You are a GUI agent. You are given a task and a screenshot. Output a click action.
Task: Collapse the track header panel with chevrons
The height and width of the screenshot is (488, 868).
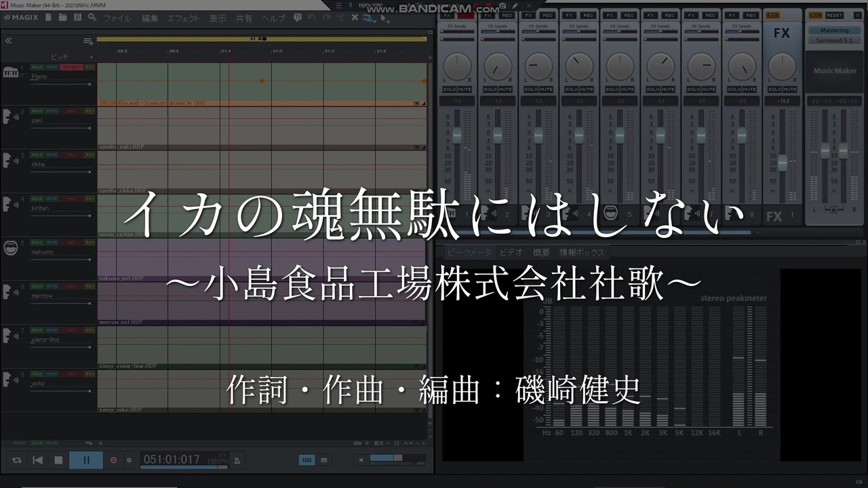9,41
